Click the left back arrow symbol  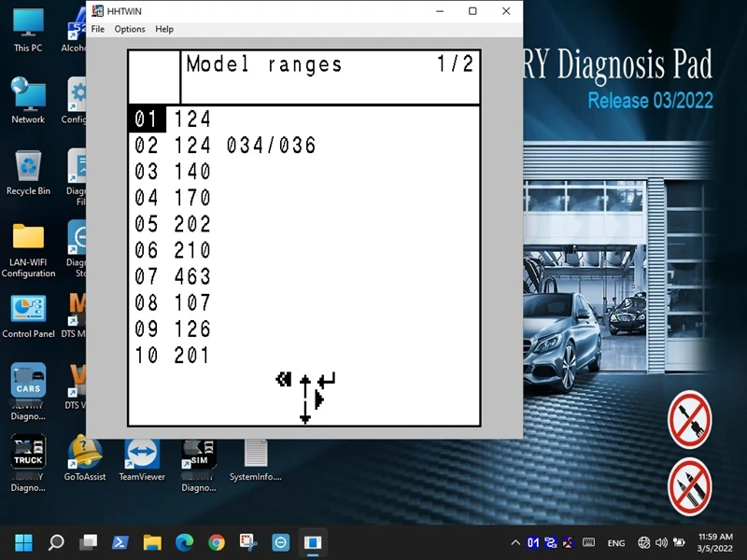tap(284, 380)
